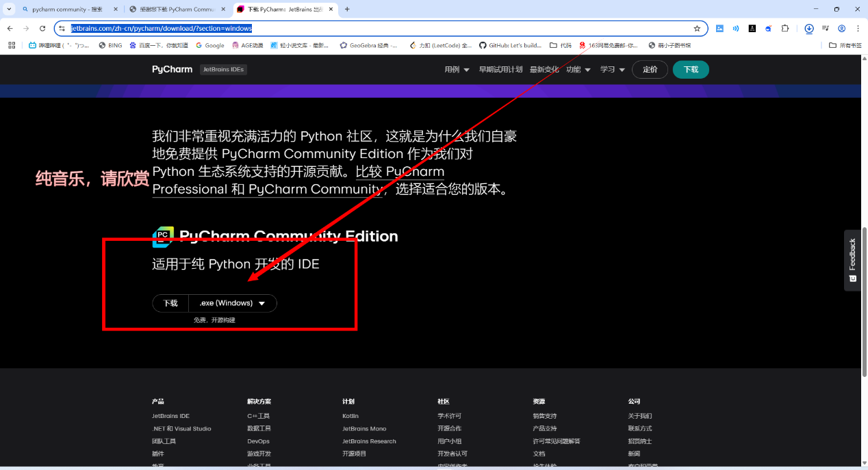Open the 轻小说文库 bookmark
Image resolution: width=868 pixels, height=470 pixels.
click(x=300, y=45)
